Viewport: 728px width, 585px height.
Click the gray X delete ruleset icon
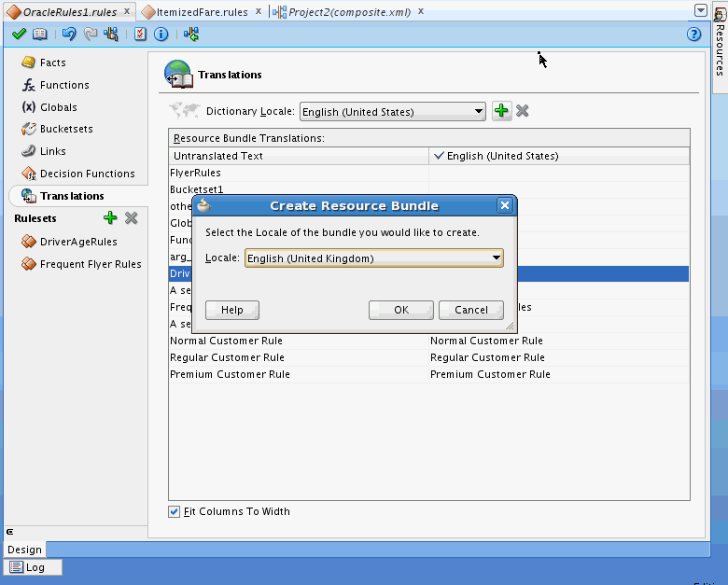[132, 218]
